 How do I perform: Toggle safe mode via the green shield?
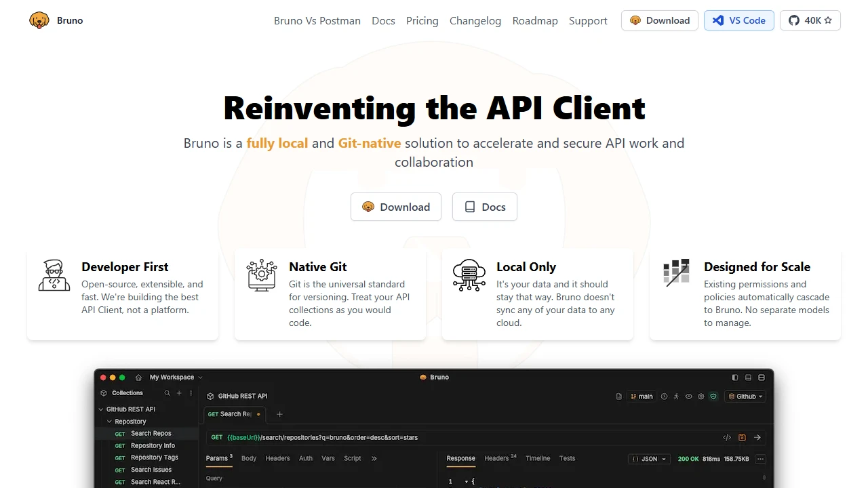pyautogui.click(x=712, y=396)
